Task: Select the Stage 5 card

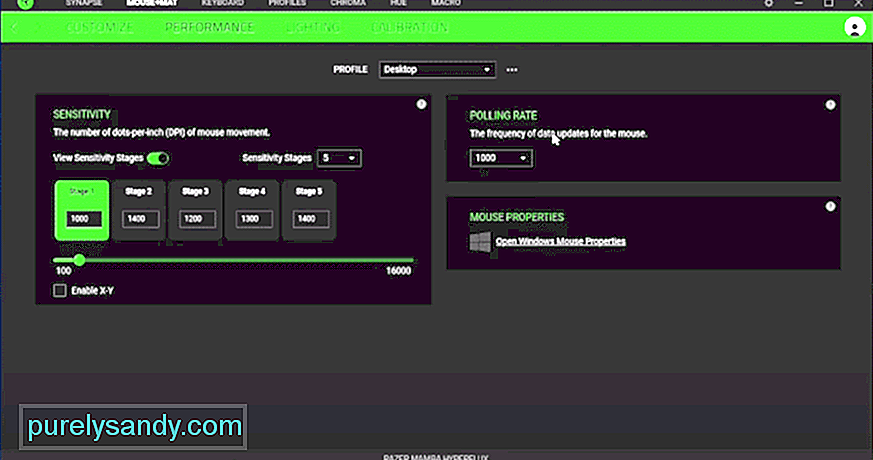Action: 309,211
